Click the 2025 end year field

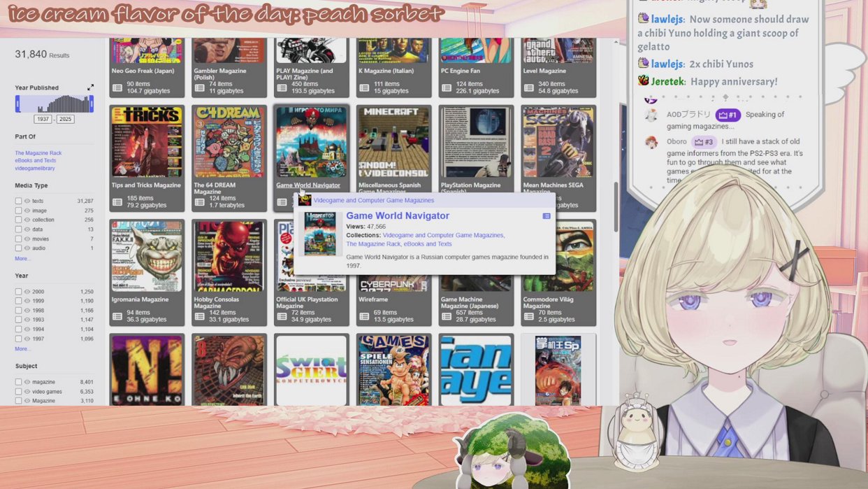click(x=66, y=120)
